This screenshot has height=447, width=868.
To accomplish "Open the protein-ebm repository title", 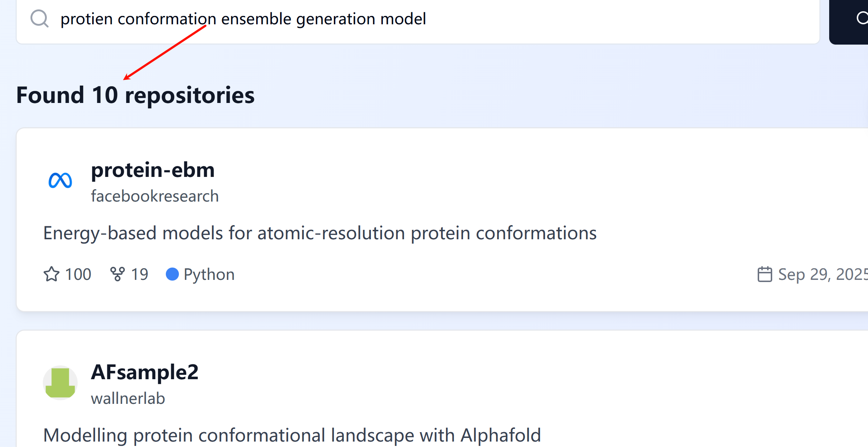I will click(x=153, y=170).
